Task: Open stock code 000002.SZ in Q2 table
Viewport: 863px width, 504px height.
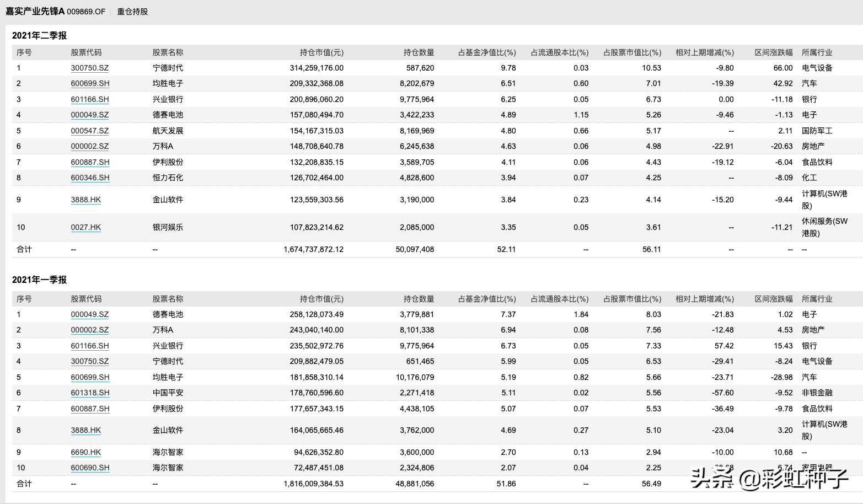Action: pos(90,146)
